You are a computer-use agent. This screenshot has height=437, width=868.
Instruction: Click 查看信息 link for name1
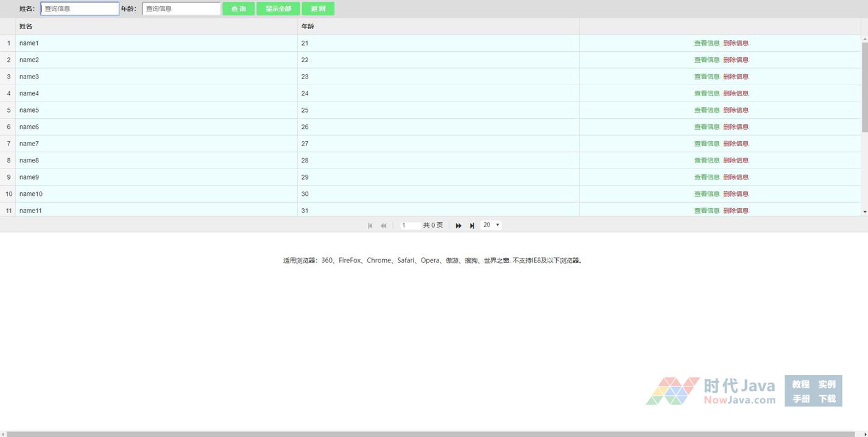click(707, 43)
